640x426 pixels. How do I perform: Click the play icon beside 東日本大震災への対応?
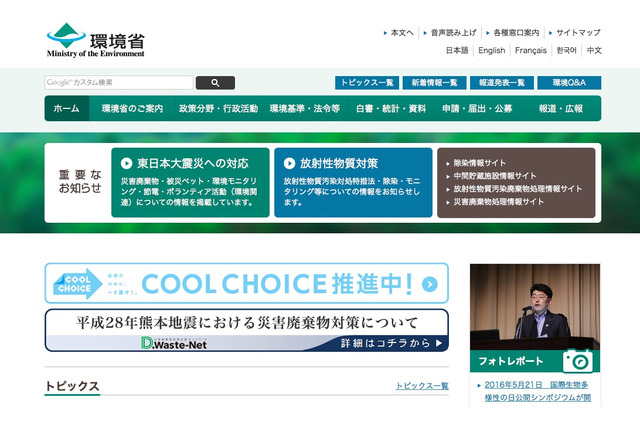127,164
